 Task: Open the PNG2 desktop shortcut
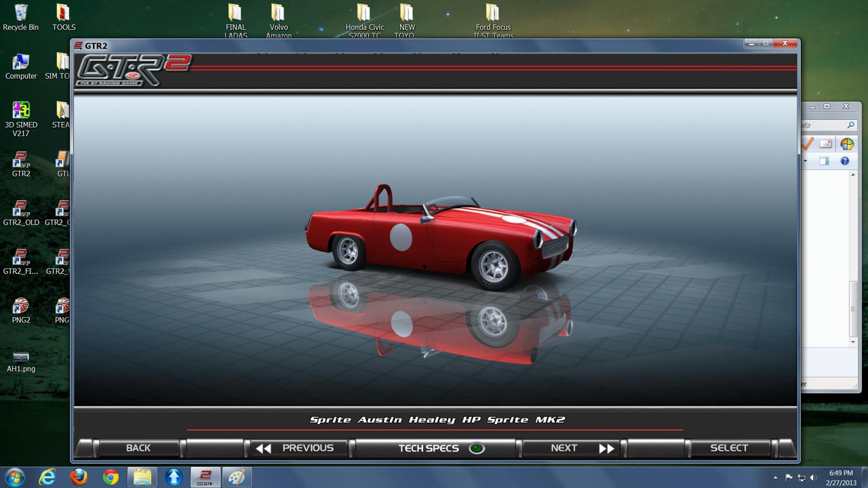[x=21, y=310]
